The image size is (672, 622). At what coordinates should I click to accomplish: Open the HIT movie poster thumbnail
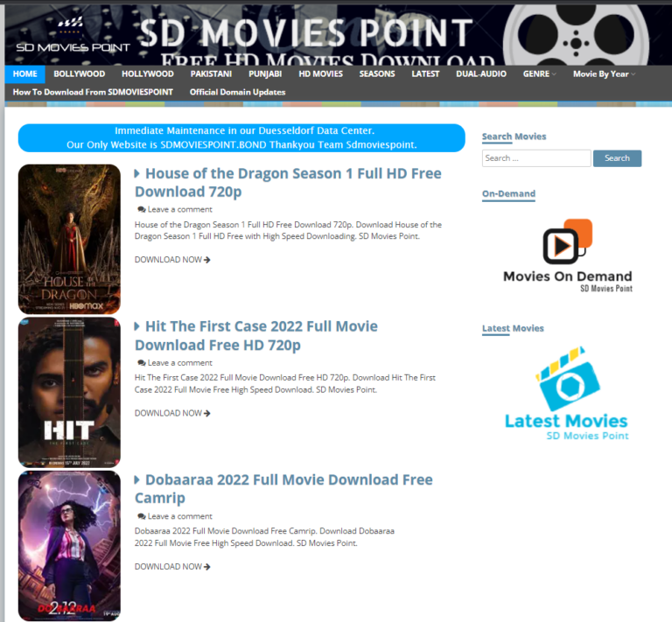(69, 393)
